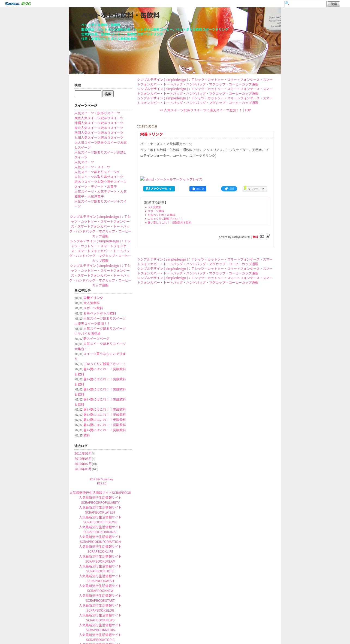Open recent post 大人気飲料 in sidebar

click(x=92, y=303)
